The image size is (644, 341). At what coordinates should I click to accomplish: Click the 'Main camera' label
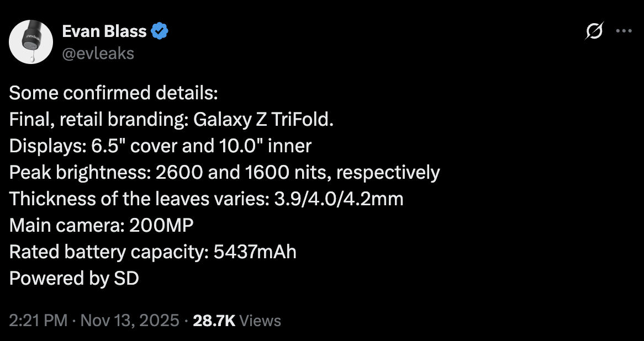click(x=66, y=226)
